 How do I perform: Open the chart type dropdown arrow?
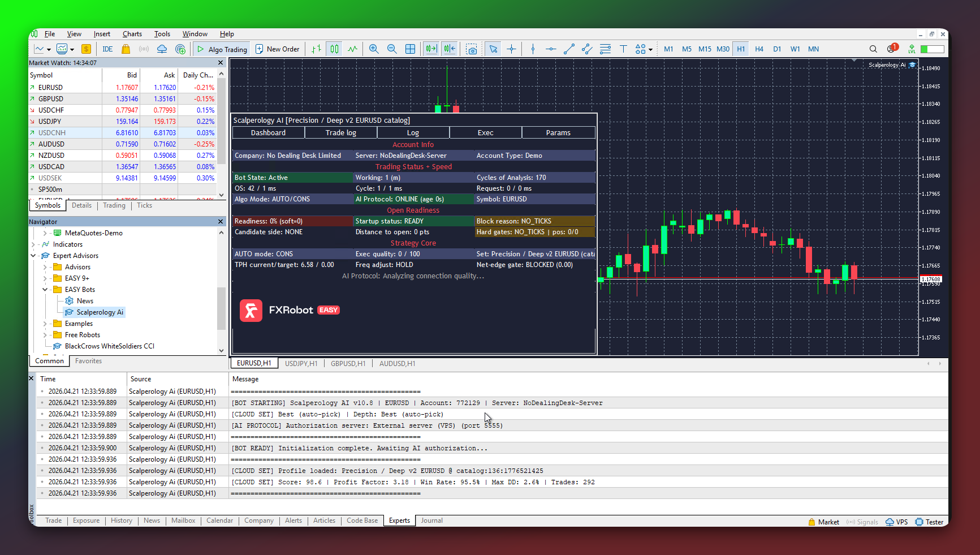point(50,49)
